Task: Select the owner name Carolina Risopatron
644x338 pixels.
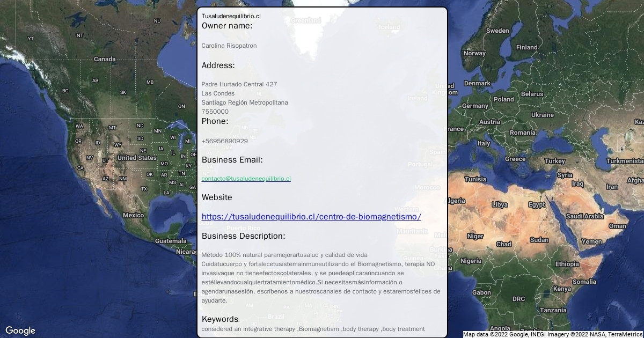Action: [229, 46]
